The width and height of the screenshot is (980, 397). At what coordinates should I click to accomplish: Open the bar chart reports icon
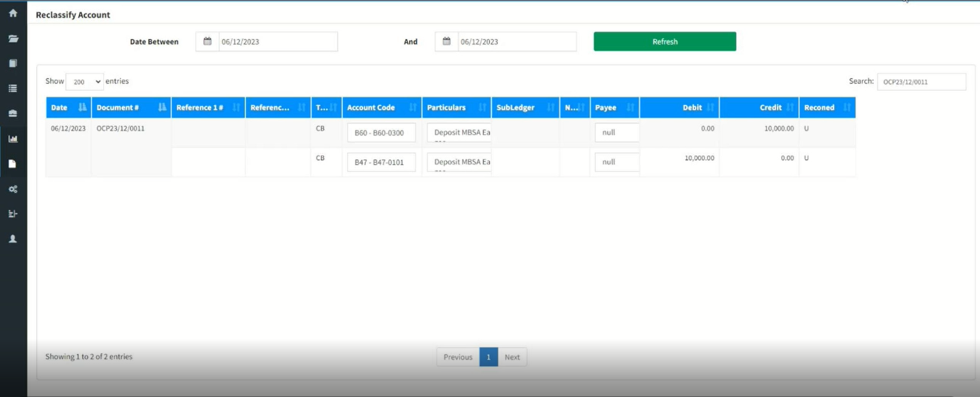click(x=13, y=139)
